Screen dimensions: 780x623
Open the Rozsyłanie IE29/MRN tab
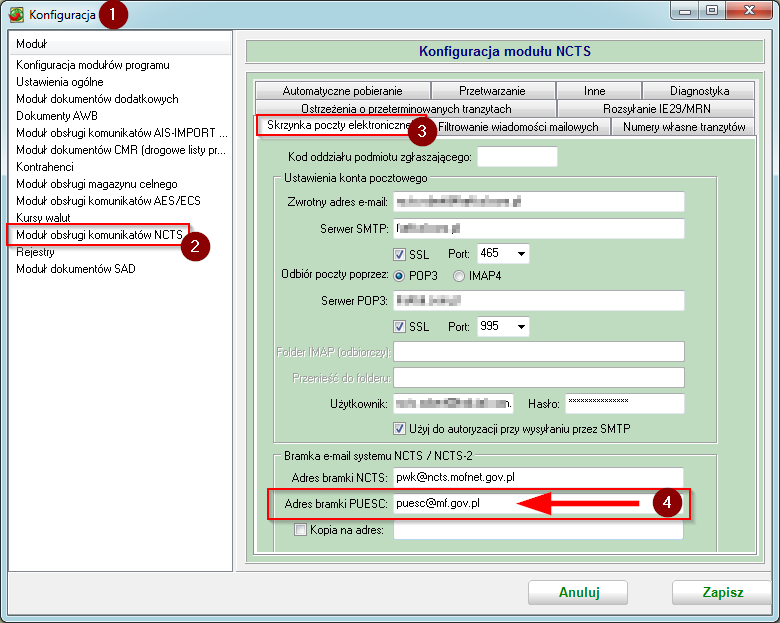click(x=656, y=108)
